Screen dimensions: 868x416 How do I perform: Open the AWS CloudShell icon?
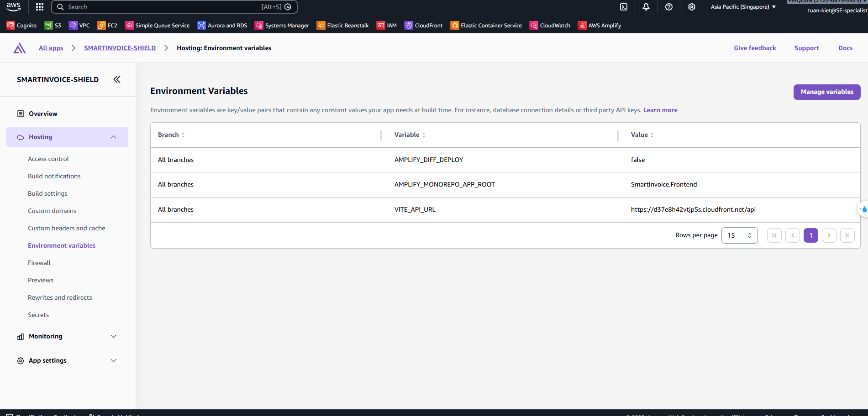tap(624, 7)
